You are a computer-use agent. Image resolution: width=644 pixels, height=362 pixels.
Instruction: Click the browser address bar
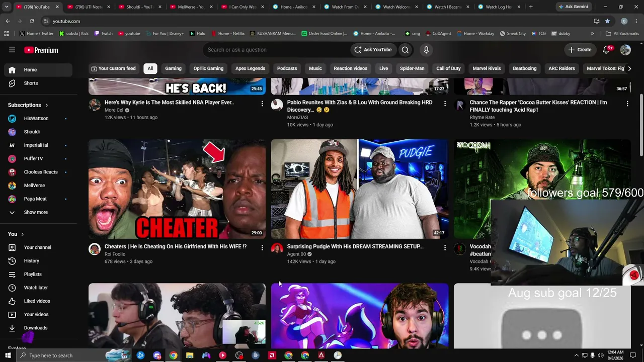(317, 21)
